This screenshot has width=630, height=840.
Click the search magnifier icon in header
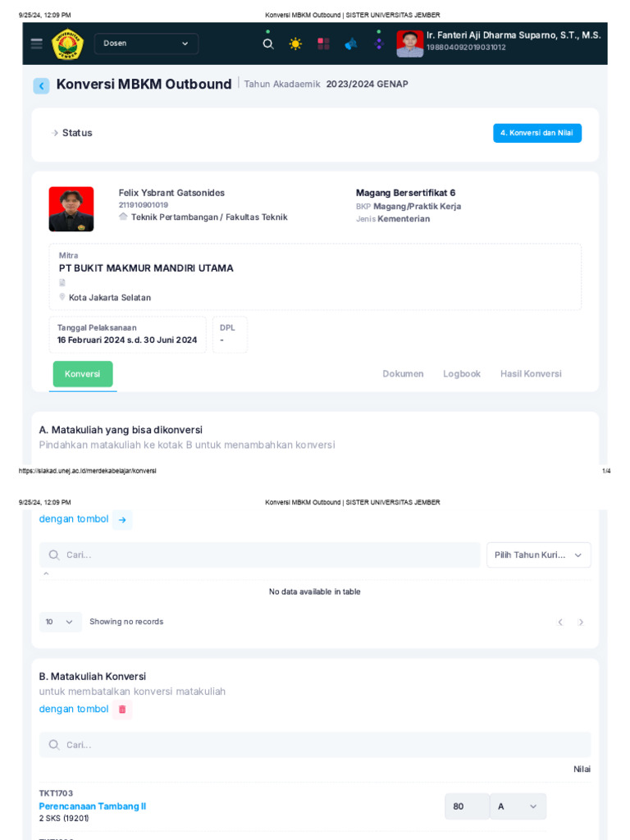point(268,44)
